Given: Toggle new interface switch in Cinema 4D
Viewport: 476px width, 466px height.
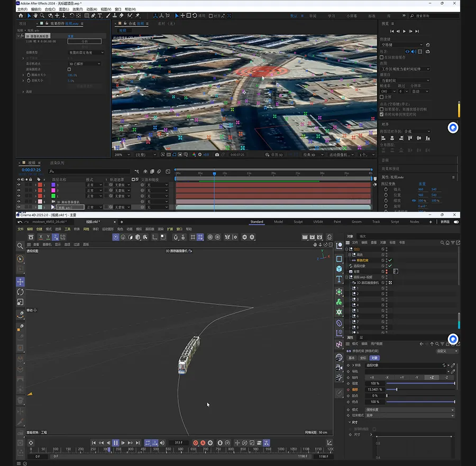Looking at the screenshot, I should pyautogui.click(x=456, y=222).
